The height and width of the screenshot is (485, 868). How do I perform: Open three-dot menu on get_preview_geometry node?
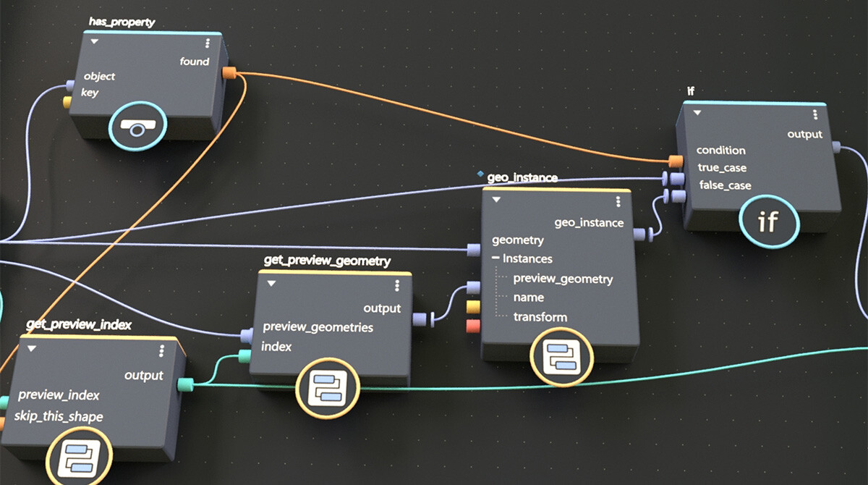(397, 286)
